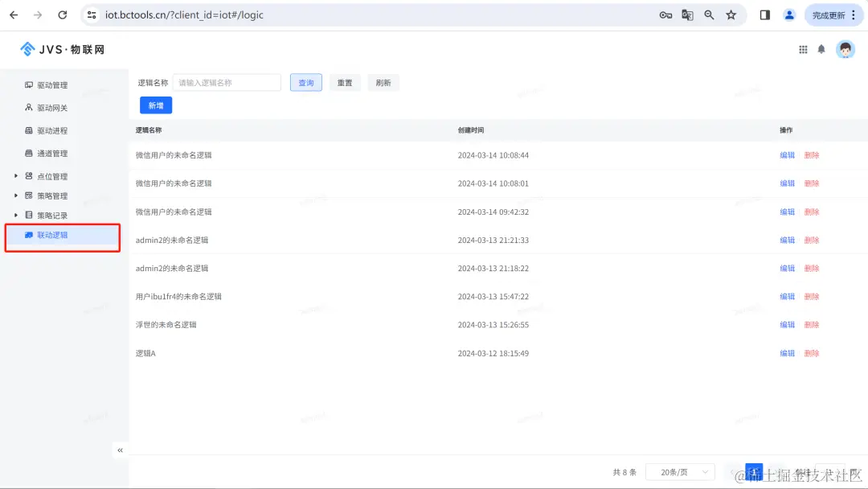The height and width of the screenshot is (489, 868).
Task: Open the translate page icon
Action: (x=687, y=15)
